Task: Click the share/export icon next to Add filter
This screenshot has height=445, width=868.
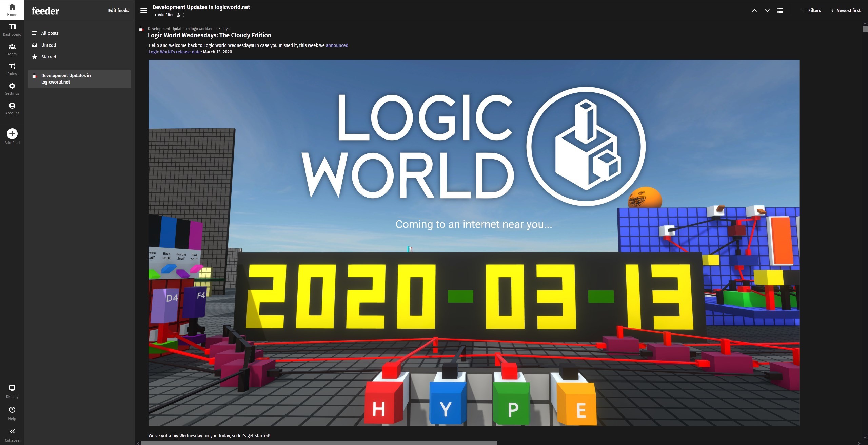Action: coord(178,15)
